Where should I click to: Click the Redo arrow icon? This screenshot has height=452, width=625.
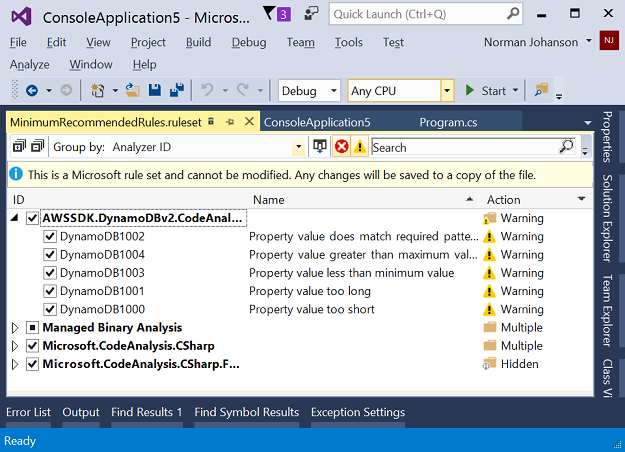(x=243, y=90)
